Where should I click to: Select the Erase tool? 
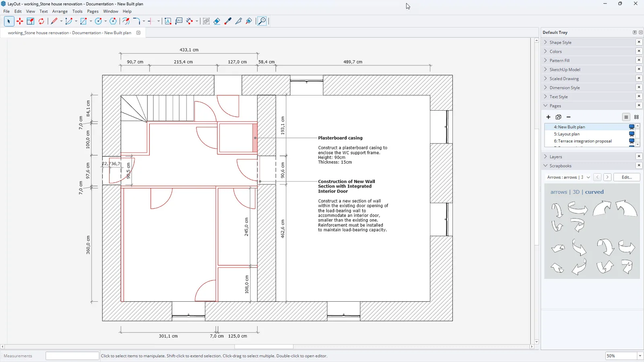click(x=217, y=21)
